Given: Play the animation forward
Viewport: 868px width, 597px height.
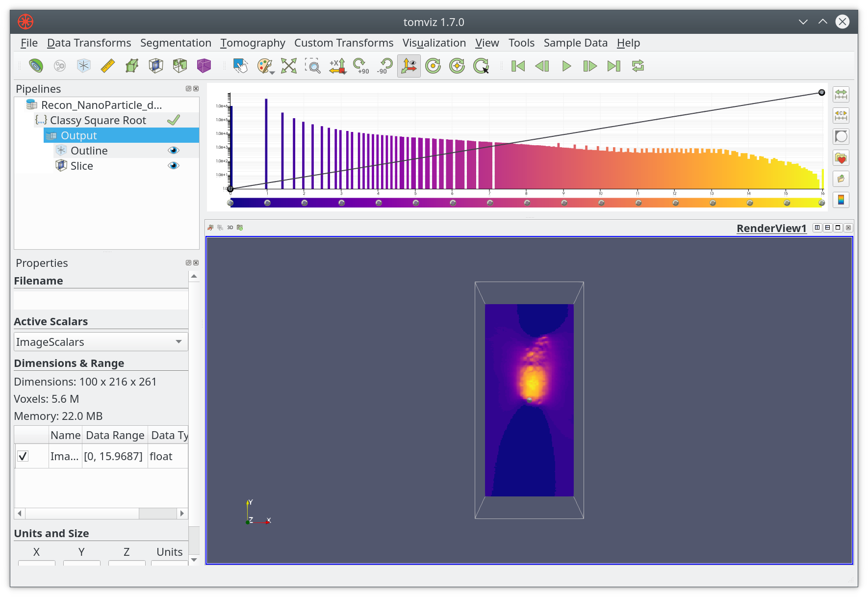Looking at the screenshot, I should coord(566,66).
